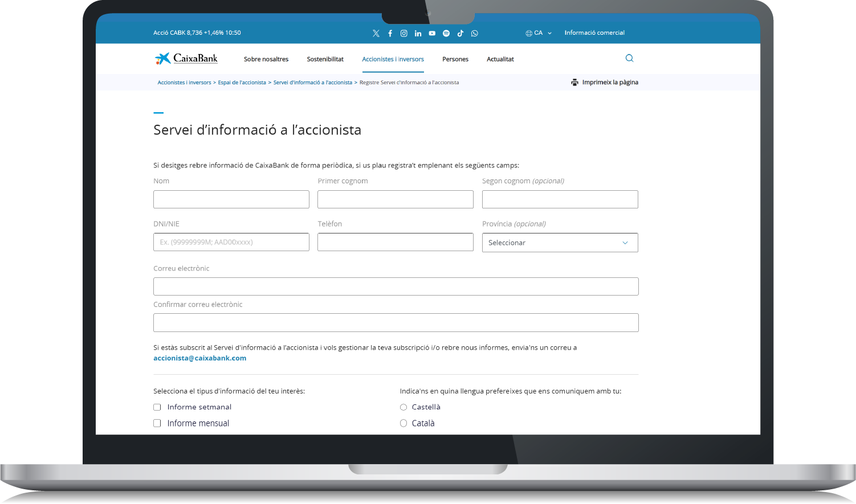The width and height of the screenshot is (856, 504).
Task: Open the WhatsApp contact icon
Action: click(x=474, y=33)
